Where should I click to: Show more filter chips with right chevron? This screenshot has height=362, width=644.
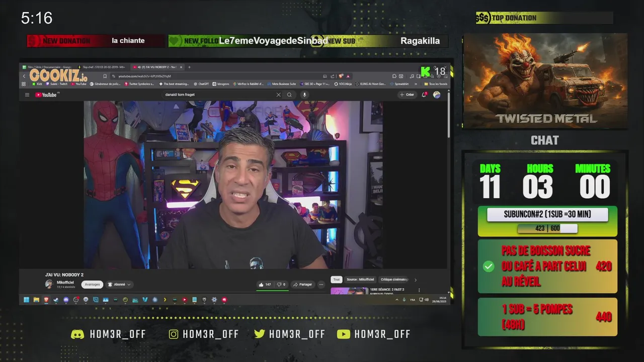tap(415, 280)
